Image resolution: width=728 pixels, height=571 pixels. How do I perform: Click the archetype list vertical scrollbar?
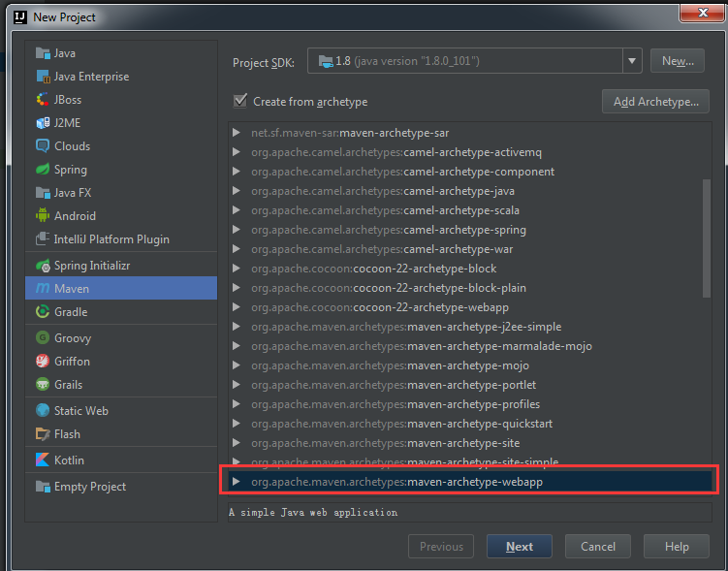tap(707, 238)
